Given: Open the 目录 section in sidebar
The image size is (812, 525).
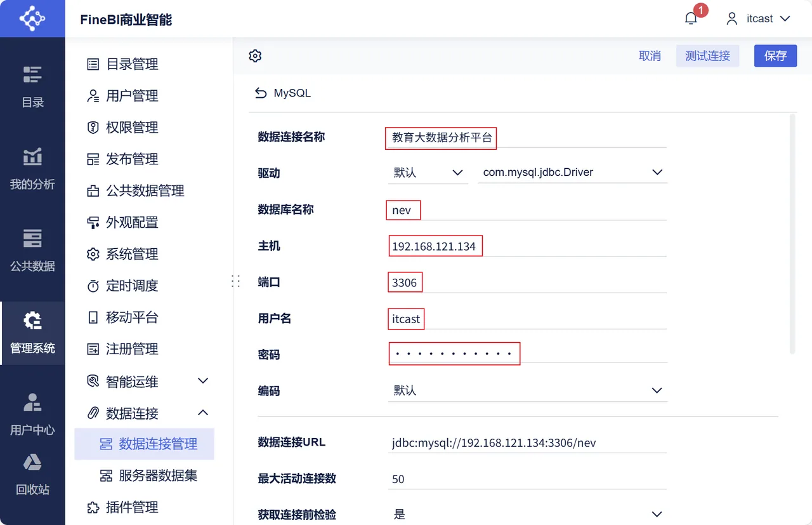Looking at the screenshot, I should point(32,86).
